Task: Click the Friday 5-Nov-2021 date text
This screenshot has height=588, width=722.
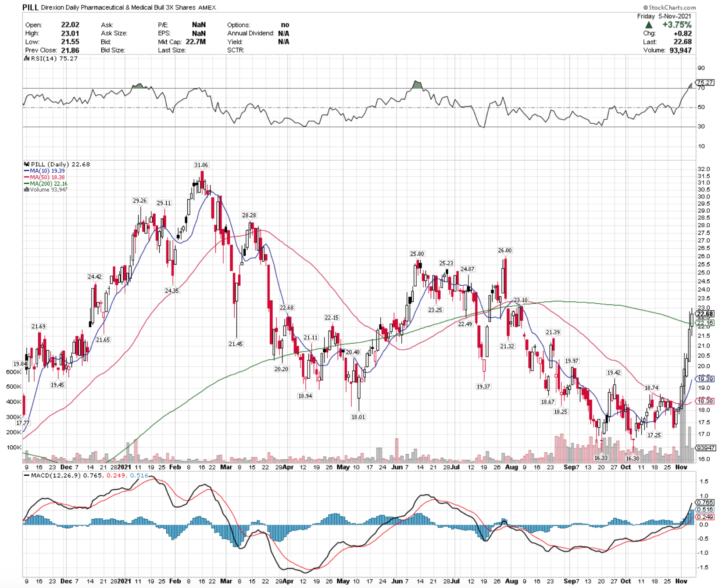Action: (x=664, y=16)
